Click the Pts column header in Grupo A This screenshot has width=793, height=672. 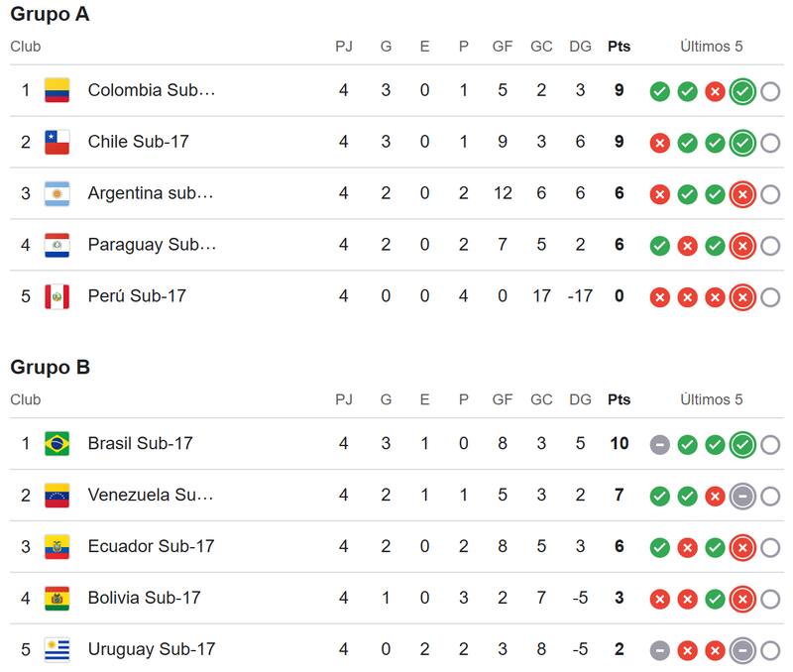pyautogui.click(x=619, y=47)
